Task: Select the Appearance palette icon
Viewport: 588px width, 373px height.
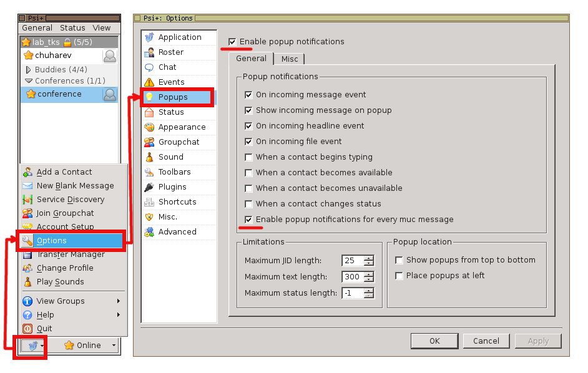Action: pos(149,127)
